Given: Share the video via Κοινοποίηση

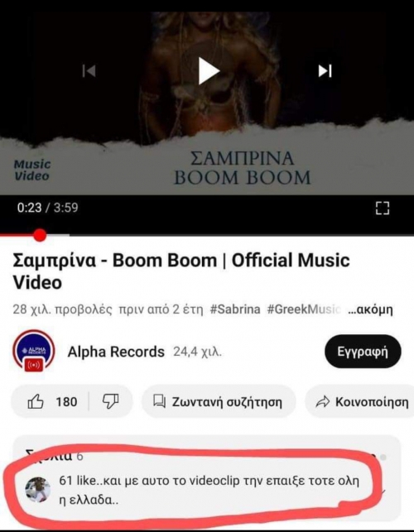Looking at the screenshot, I should tap(361, 402).
